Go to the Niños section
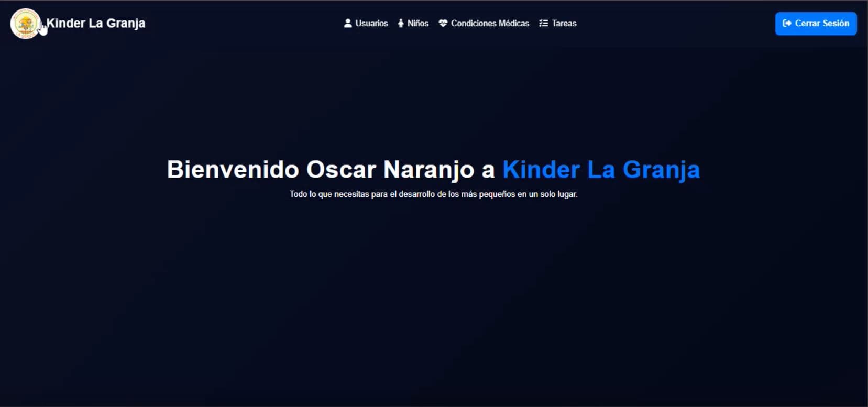The height and width of the screenshot is (407, 868). [413, 23]
